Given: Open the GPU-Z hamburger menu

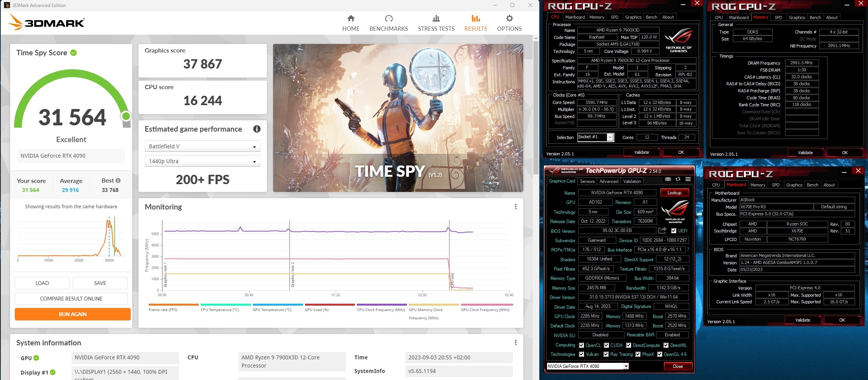Looking at the screenshot, I should point(688,179).
